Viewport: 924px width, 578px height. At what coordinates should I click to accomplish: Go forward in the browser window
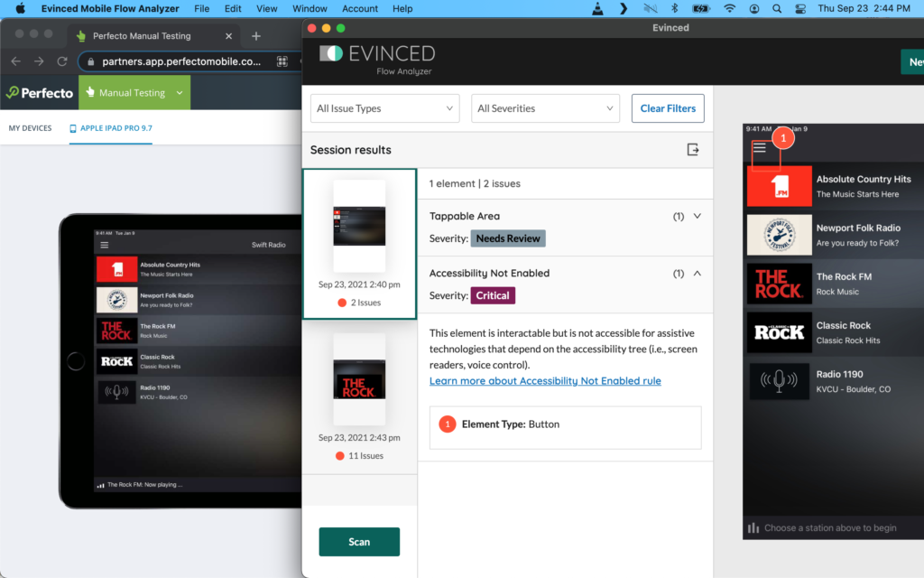pos(39,61)
